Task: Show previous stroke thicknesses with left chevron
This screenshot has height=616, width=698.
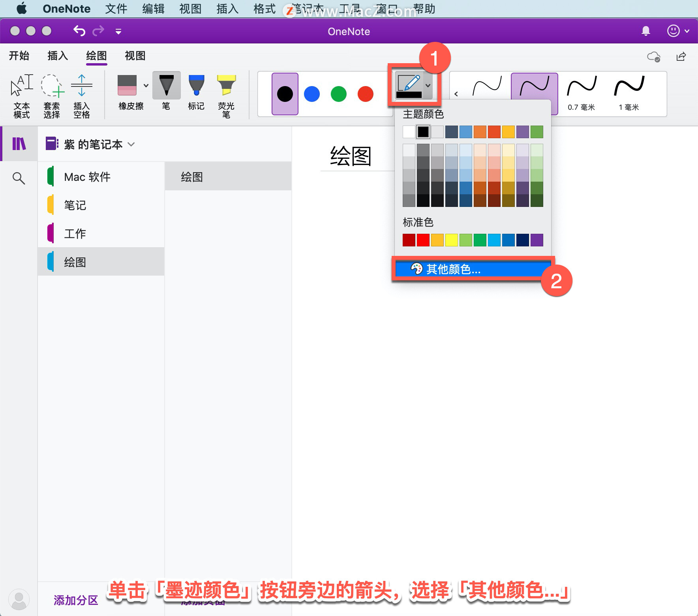Action: (x=456, y=94)
